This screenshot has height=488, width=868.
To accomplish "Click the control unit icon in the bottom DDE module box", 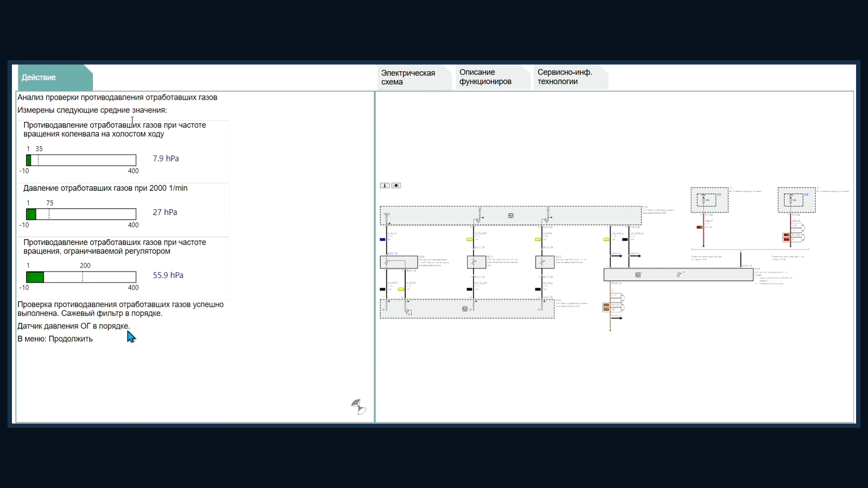I will [x=464, y=309].
